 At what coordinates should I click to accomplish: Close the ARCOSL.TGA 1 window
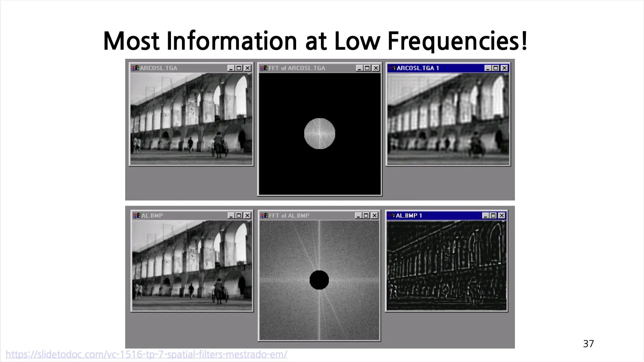pos(504,68)
